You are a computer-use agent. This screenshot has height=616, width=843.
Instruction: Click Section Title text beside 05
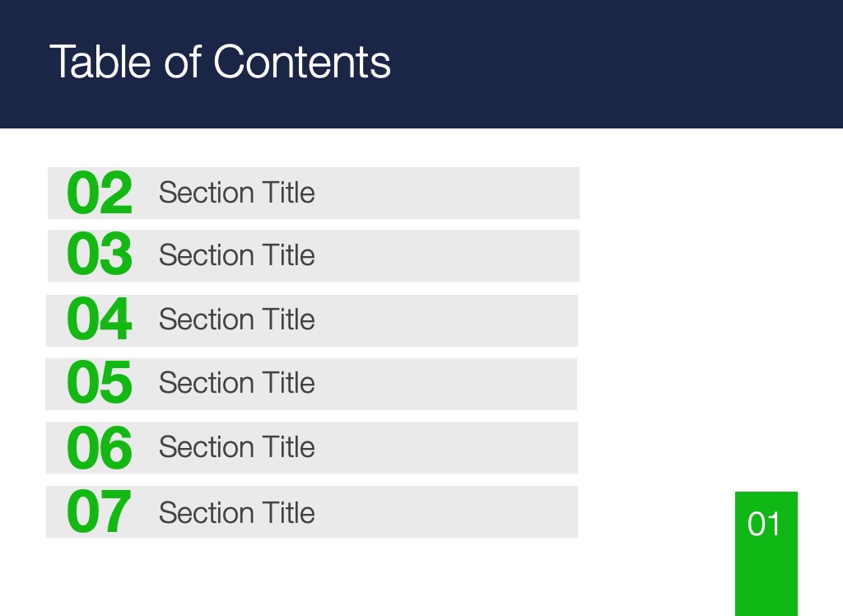tap(236, 383)
